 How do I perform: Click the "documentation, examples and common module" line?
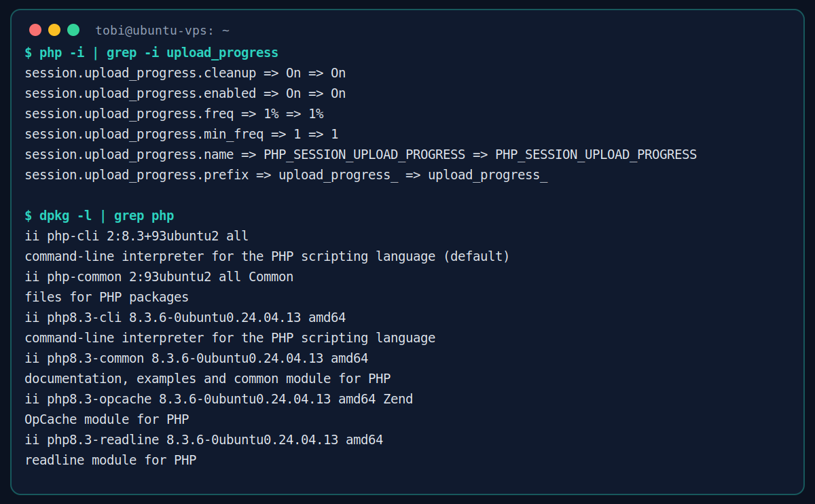(x=208, y=379)
